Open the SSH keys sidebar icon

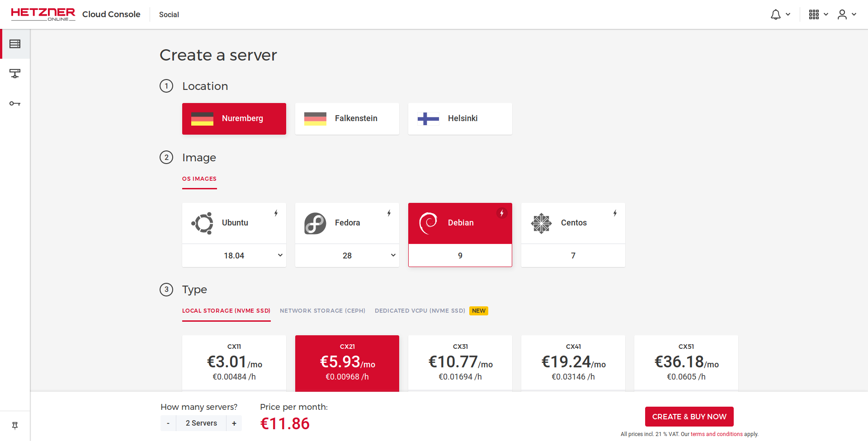tap(15, 103)
